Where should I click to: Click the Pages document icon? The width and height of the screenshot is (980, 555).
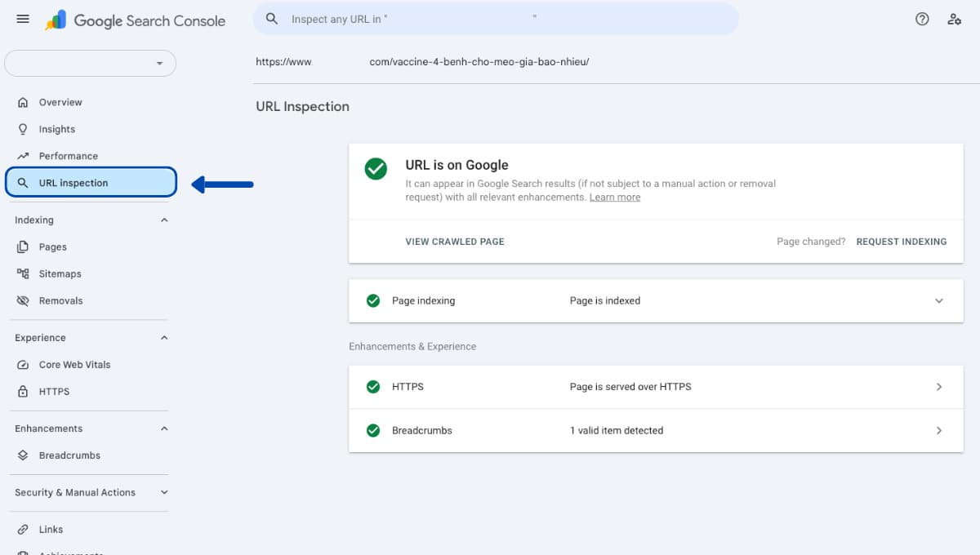click(x=23, y=246)
